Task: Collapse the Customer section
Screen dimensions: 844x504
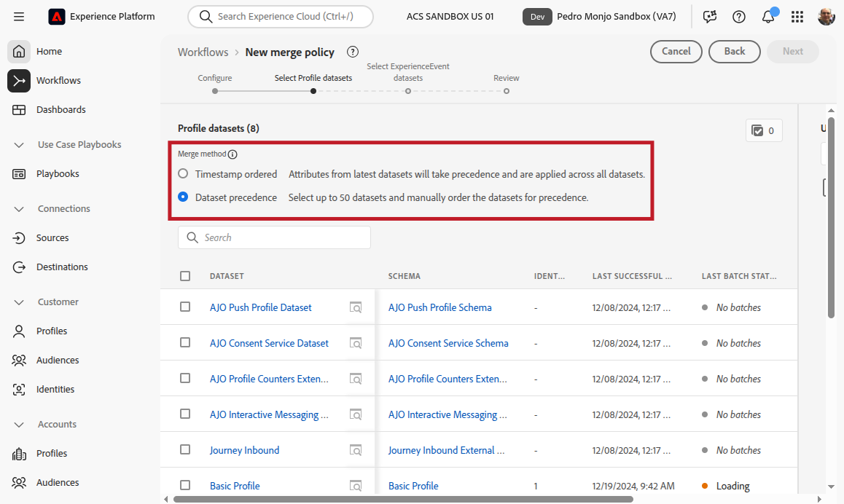Action: pyautogui.click(x=20, y=302)
